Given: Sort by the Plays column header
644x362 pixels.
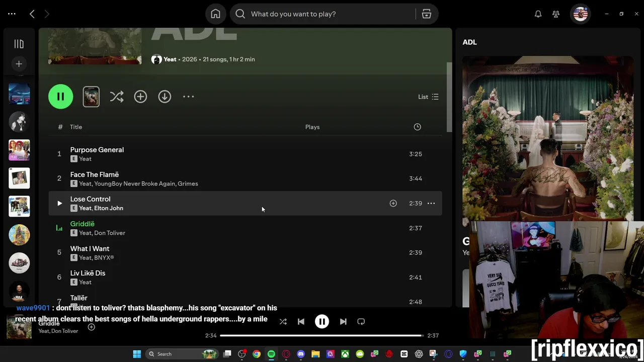Looking at the screenshot, I should (312, 127).
